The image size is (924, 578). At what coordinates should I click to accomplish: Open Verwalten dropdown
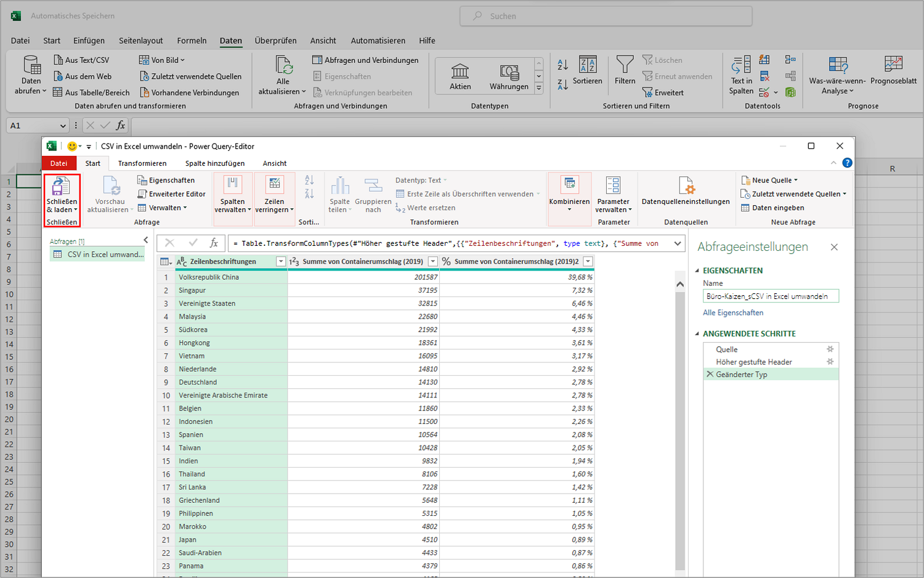[163, 208]
